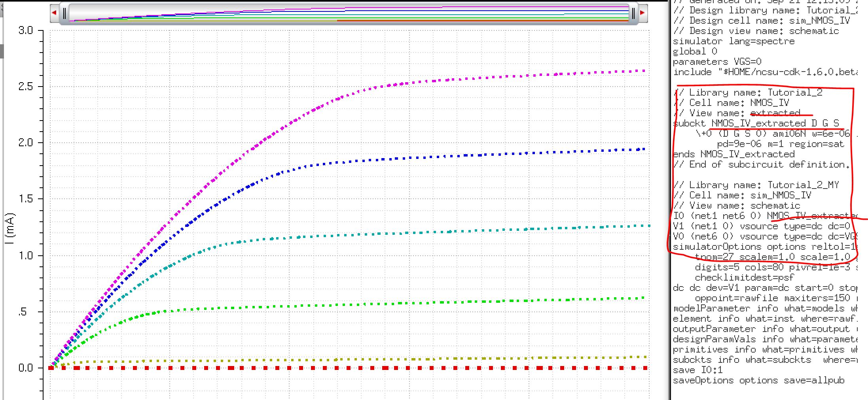868x400 pixels.
Task: Click the '// View name: schematic' comment line
Action: coord(737,206)
